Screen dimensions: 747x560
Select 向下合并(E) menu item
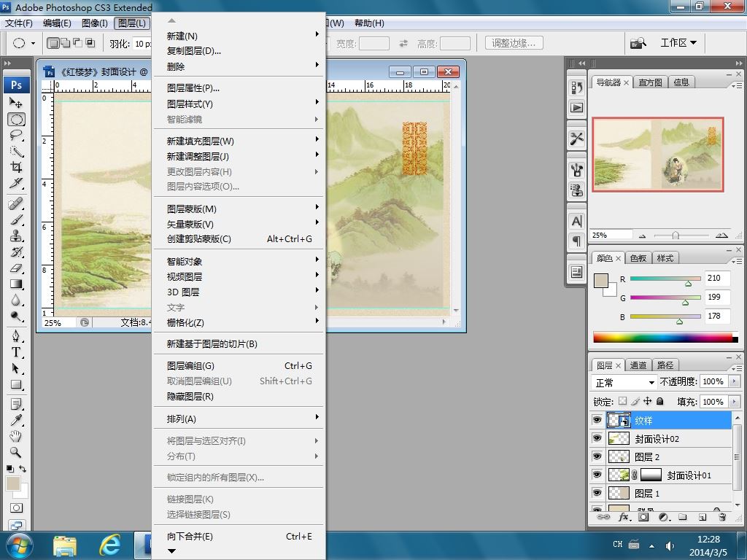[239, 536]
